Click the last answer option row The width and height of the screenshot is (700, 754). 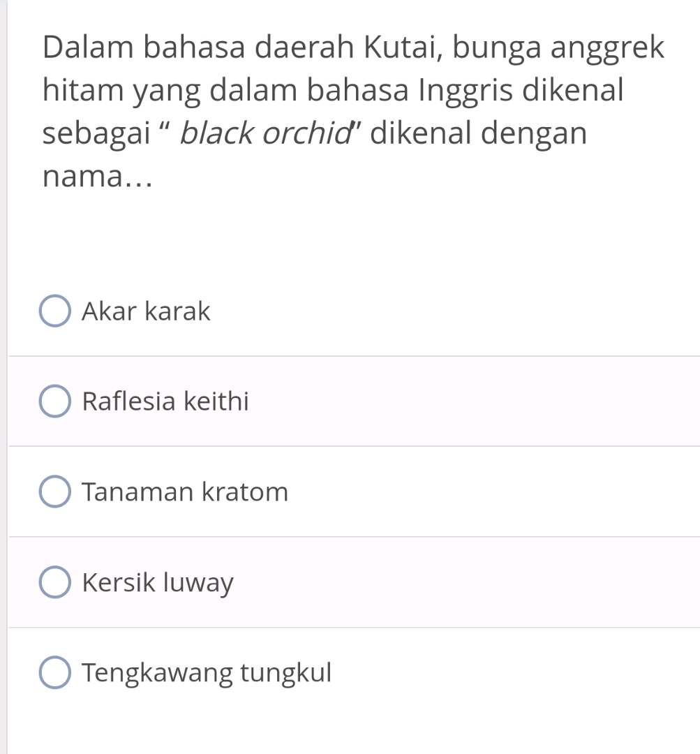click(279, 672)
